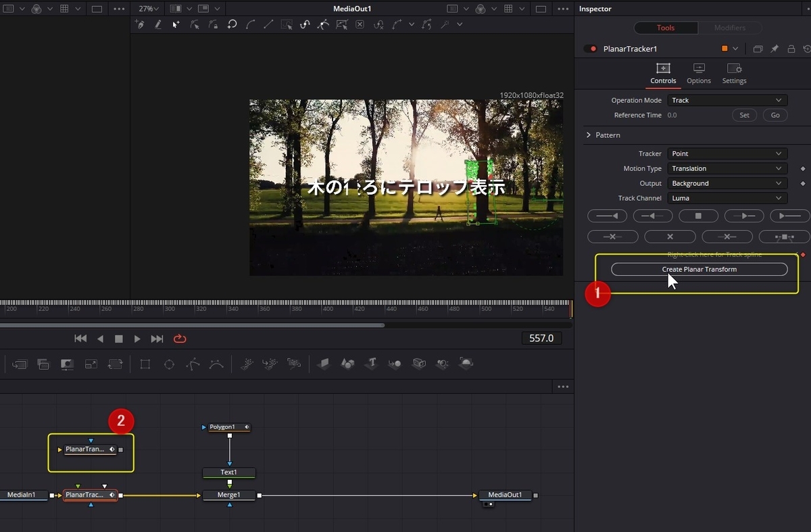Click the orange tool color swatch
This screenshot has height=532, width=811.
tap(724, 49)
